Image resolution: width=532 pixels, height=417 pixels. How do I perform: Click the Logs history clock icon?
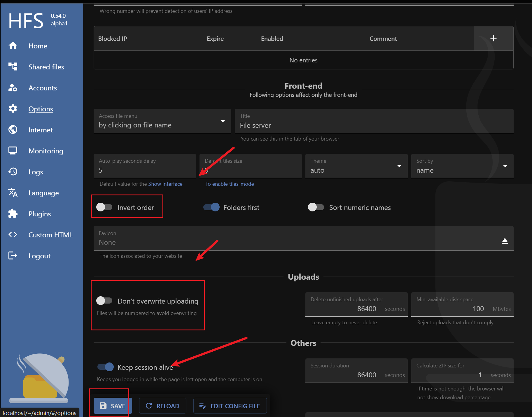point(13,172)
